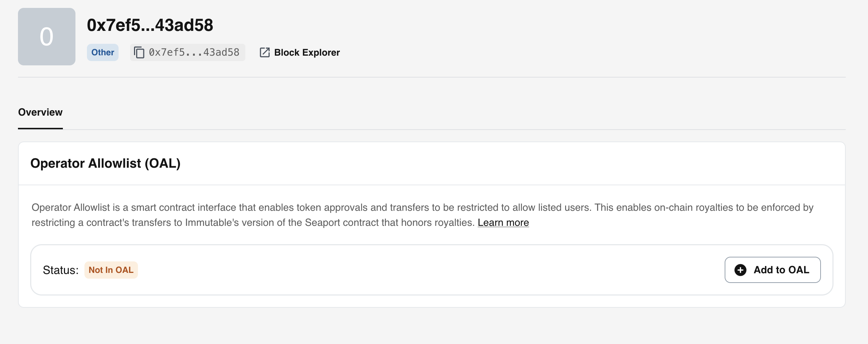
Task: Open the Block Explorer link text
Action: (x=307, y=52)
